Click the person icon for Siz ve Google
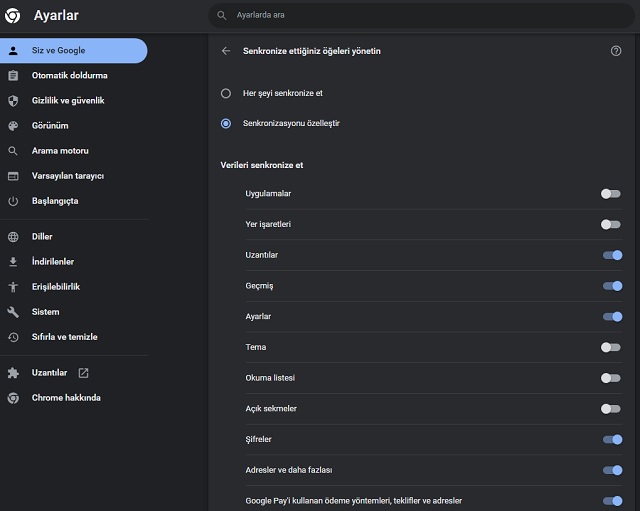Viewport: 640px width, 511px height. coord(13,51)
